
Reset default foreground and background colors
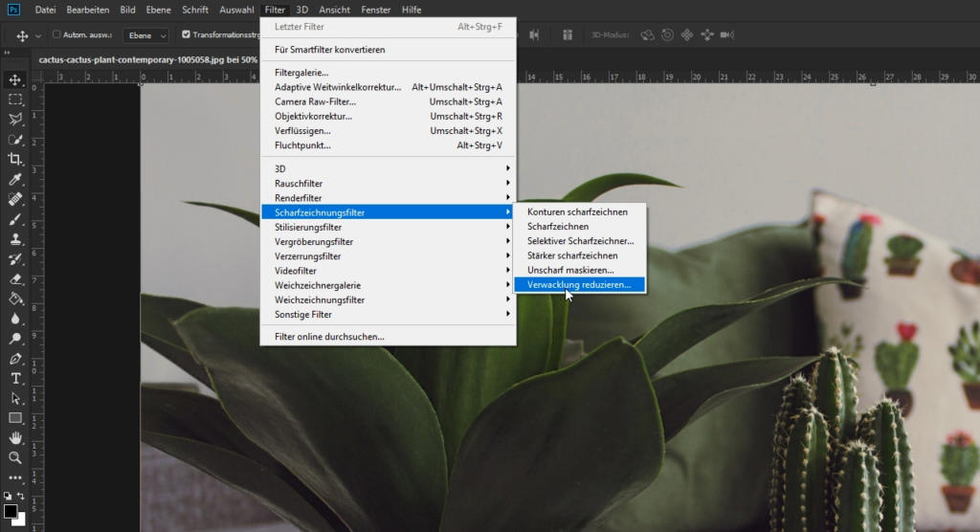coord(8,496)
